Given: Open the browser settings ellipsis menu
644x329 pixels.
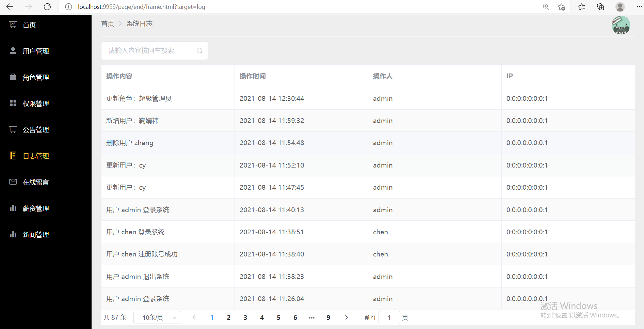Looking at the screenshot, I should click(639, 7).
